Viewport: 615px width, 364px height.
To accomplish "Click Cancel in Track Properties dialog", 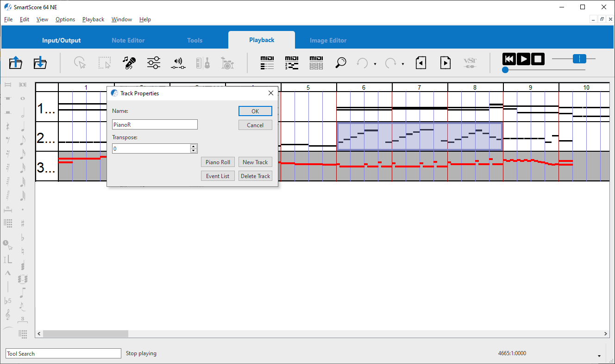I will pos(255,125).
